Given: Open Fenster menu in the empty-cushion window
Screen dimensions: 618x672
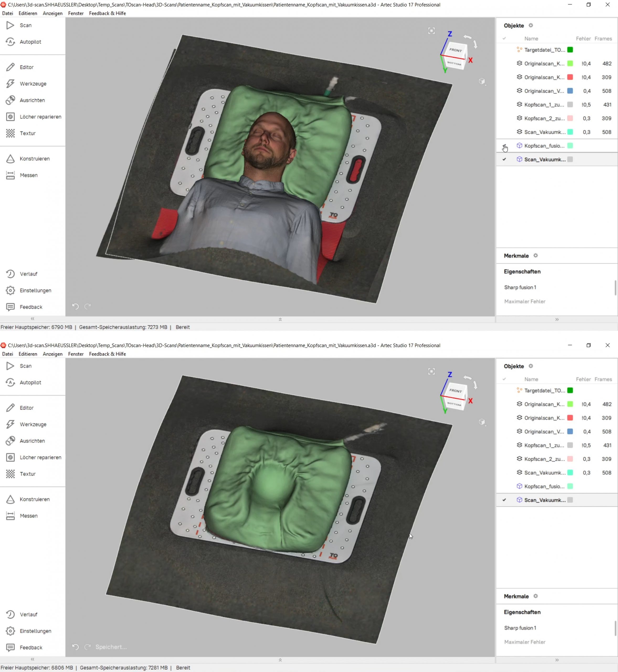Looking at the screenshot, I should [x=76, y=354].
